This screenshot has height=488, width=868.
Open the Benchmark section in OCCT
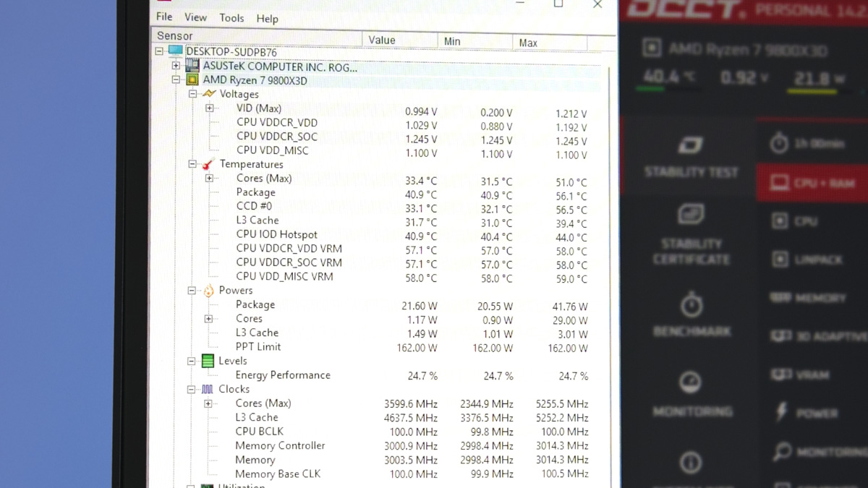(x=692, y=314)
